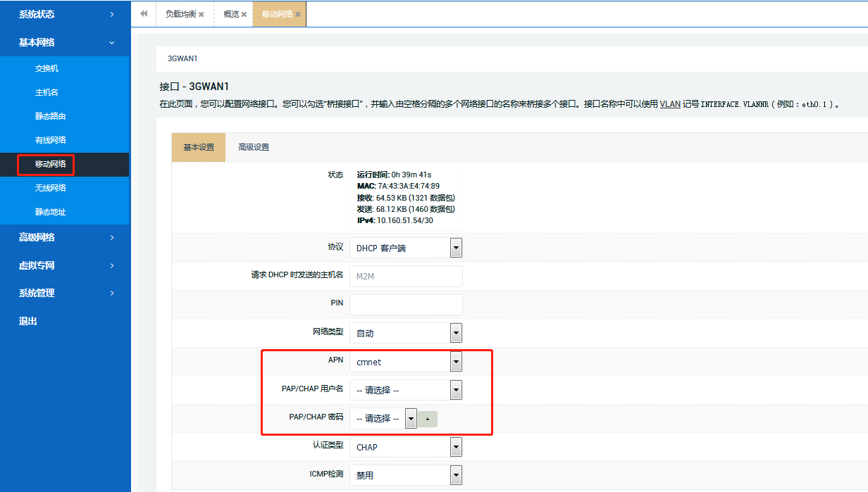
Task: Click the VLAN link in the description
Action: click(669, 103)
